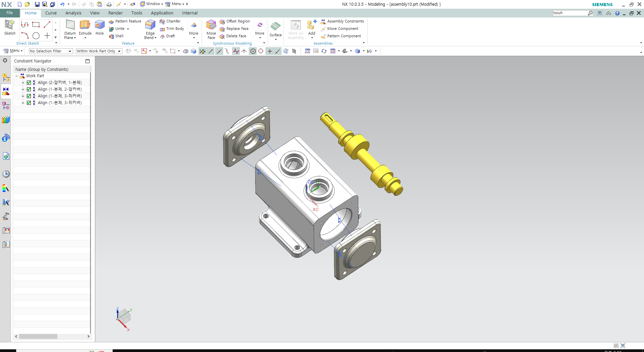Open the Tools ribbon tab
This screenshot has width=644, height=352.
tap(137, 13)
